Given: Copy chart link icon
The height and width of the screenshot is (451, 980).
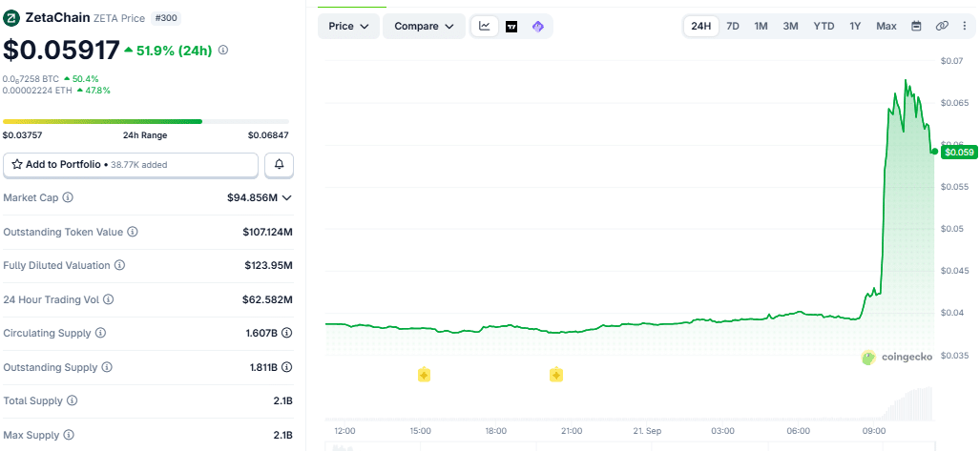Looking at the screenshot, I should [942, 27].
